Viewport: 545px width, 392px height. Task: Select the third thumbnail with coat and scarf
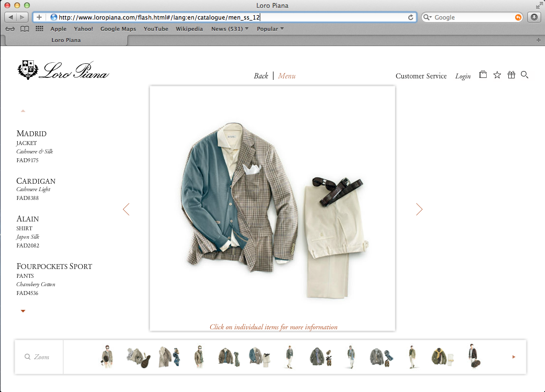tap(169, 357)
